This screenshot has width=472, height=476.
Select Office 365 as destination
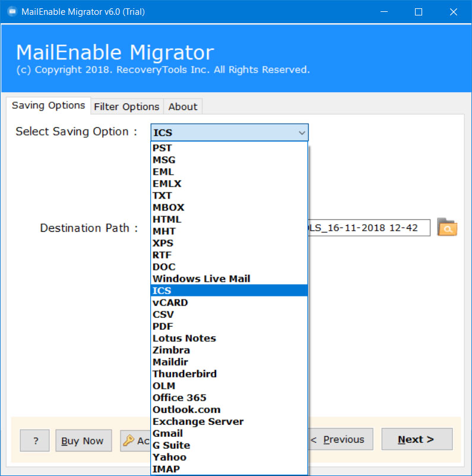(229, 398)
